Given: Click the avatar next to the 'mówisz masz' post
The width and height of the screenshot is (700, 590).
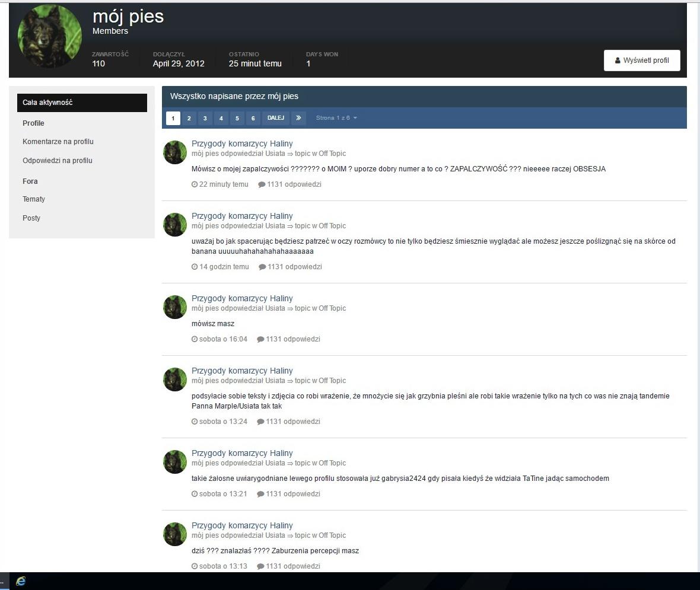Looking at the screenshot, I should tap(175, 308).
